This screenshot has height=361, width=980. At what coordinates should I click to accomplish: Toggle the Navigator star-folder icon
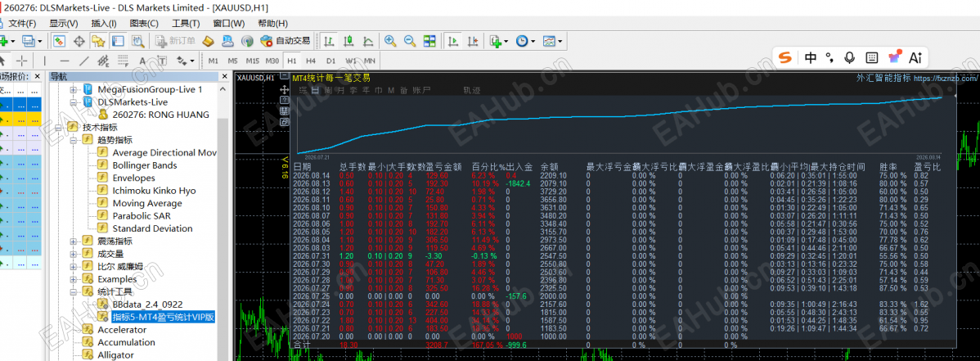pos(98,41)
